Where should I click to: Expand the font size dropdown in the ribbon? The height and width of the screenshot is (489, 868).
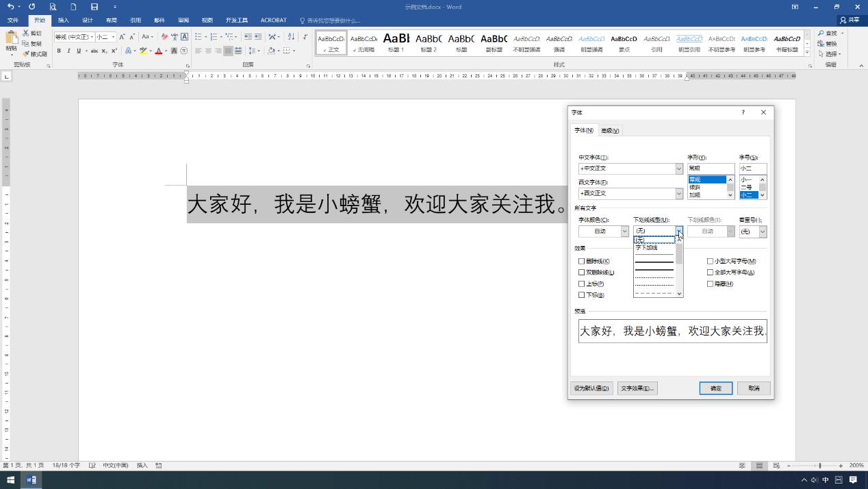[x=112, y=37]
